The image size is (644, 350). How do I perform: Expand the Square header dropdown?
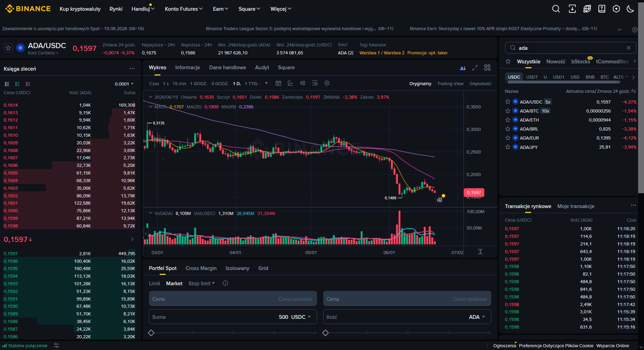click(x=249, y=9)
